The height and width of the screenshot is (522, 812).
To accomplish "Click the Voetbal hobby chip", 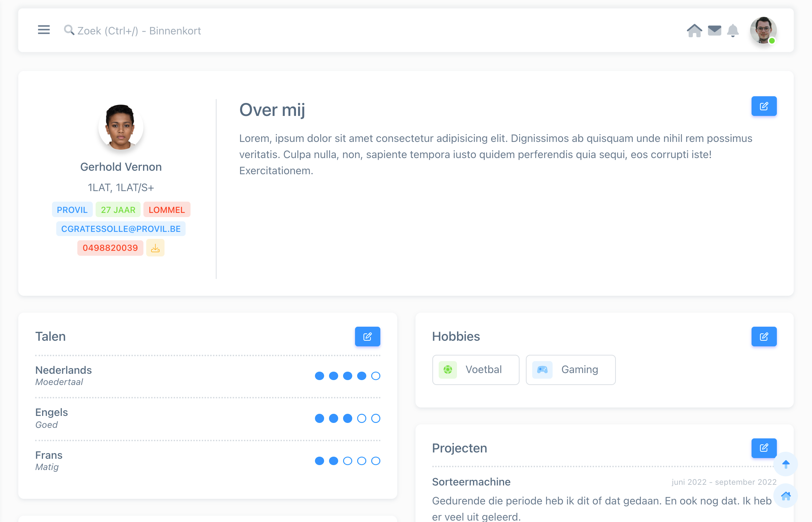I will point(476,370).
